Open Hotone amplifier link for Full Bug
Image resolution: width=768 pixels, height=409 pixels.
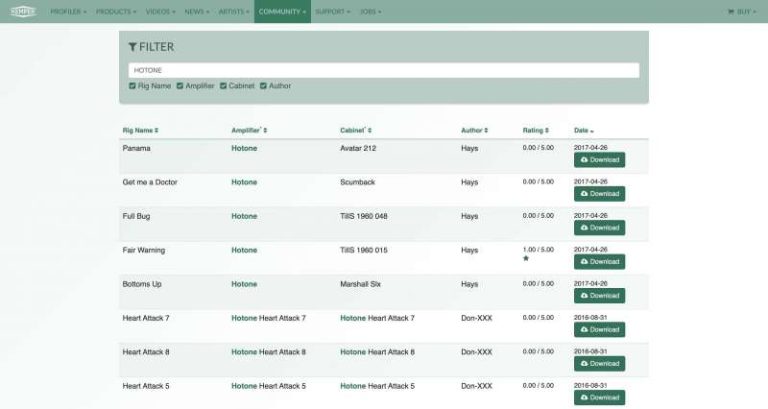tap(244, 216)
